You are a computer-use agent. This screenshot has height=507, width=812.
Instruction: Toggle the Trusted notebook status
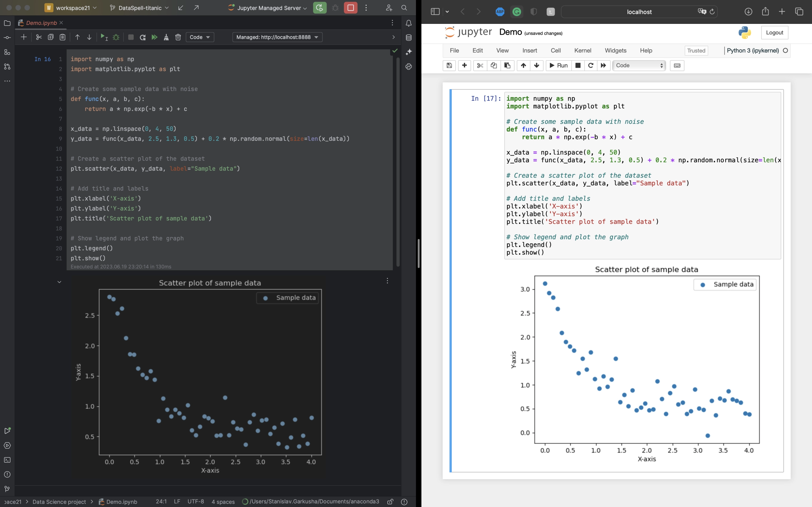pyautogui.click(x=696, y=50)
